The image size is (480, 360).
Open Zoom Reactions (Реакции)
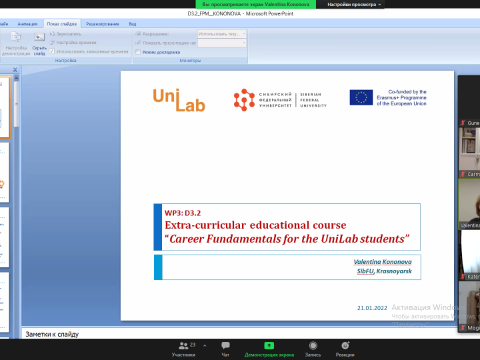click(345, 349)
